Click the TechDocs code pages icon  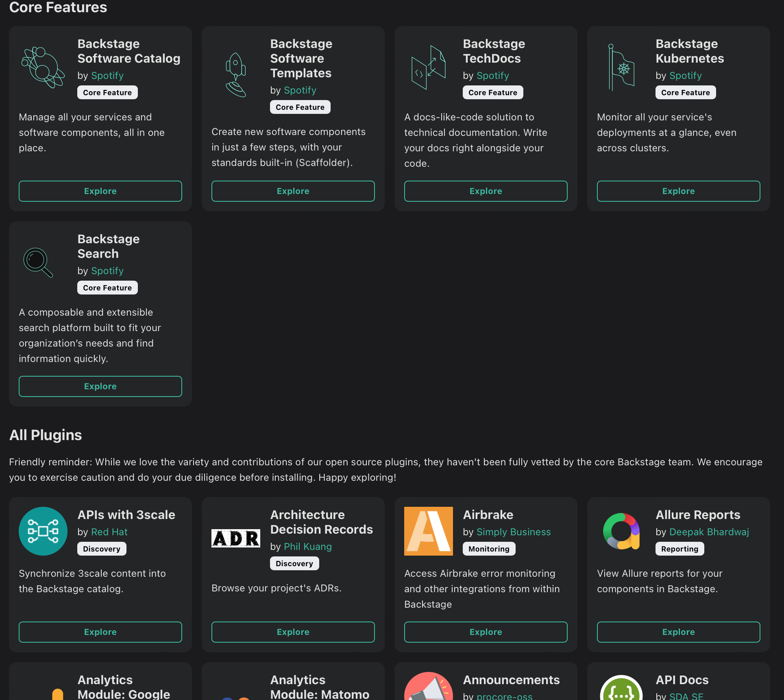[428, 68]
